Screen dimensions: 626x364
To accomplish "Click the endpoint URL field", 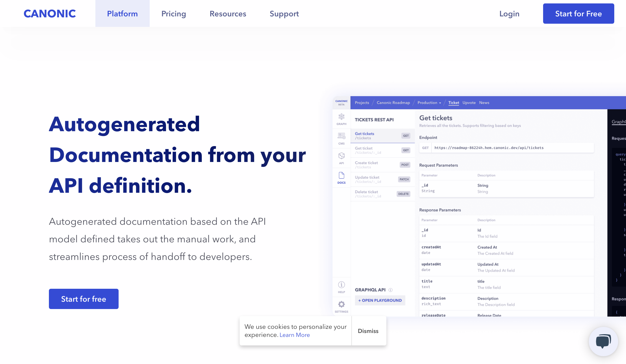I will point(506,148).
